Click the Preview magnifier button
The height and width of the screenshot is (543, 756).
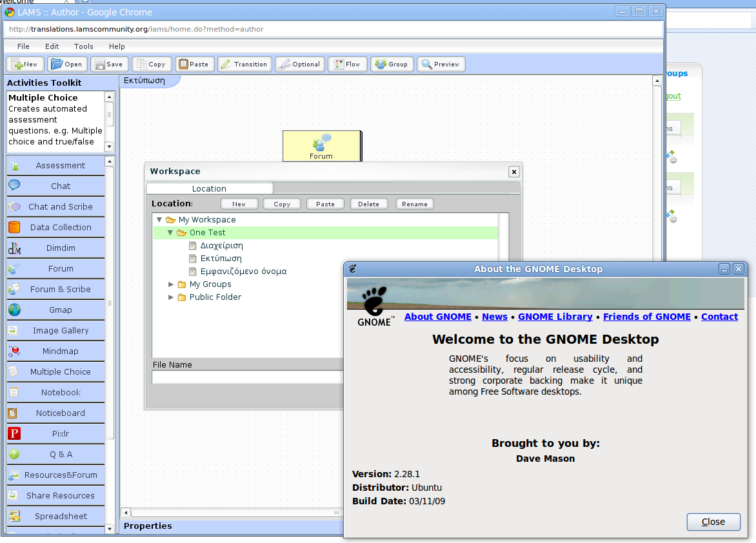tap(441, 64)
